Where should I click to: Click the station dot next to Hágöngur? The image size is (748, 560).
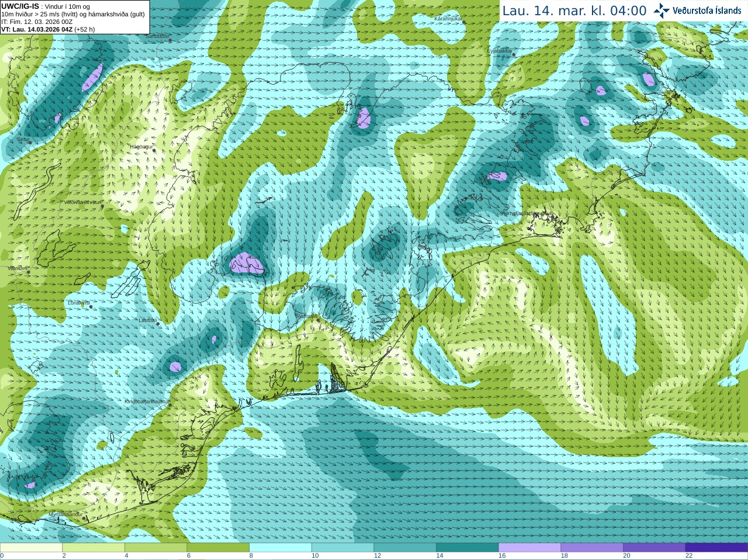pyautogui.click(x=154, y=150)
